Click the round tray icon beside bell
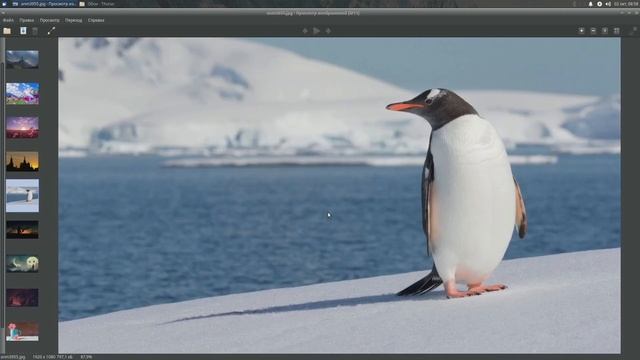The image size is (640, 360). pos(599,4)
